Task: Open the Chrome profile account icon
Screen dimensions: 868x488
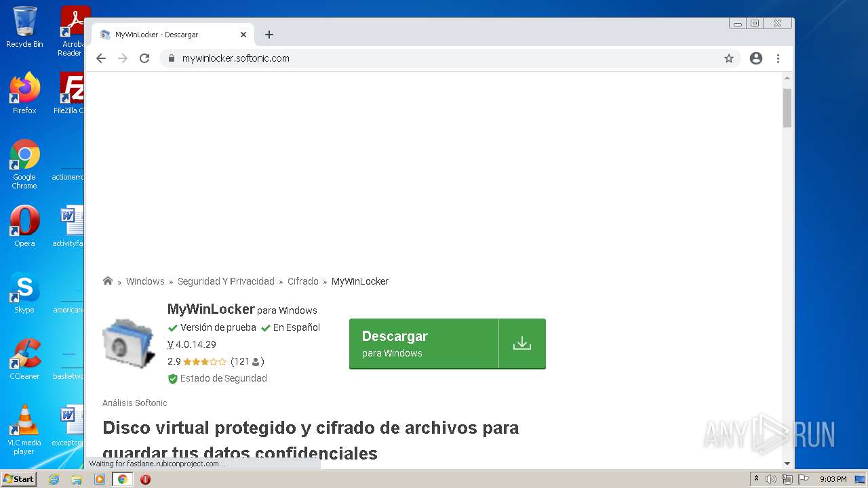Action: (756, 58)
